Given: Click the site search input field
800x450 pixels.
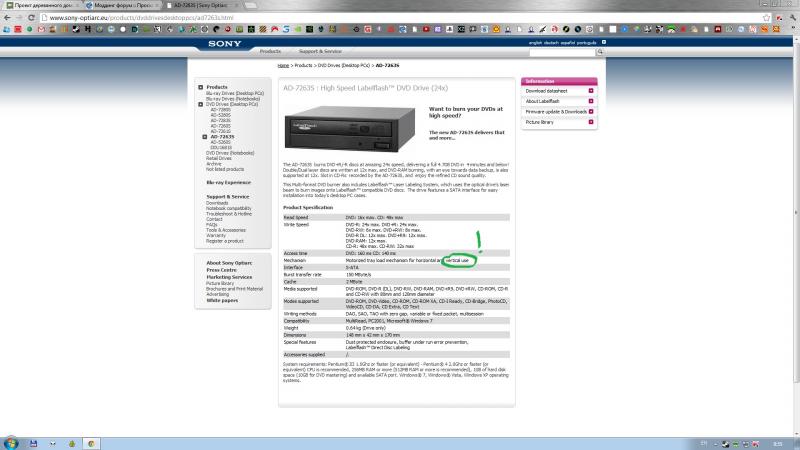Looking at the screenshot, I should click(562, 52).
